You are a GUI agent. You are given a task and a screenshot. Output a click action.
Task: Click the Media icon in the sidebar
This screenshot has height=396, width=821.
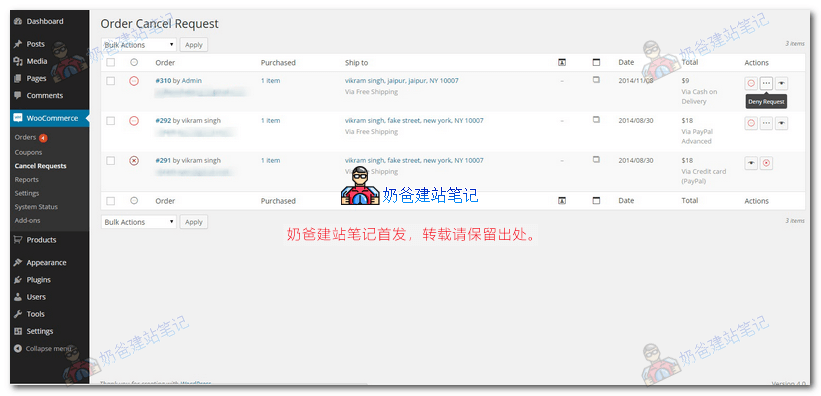pos(18,61)
